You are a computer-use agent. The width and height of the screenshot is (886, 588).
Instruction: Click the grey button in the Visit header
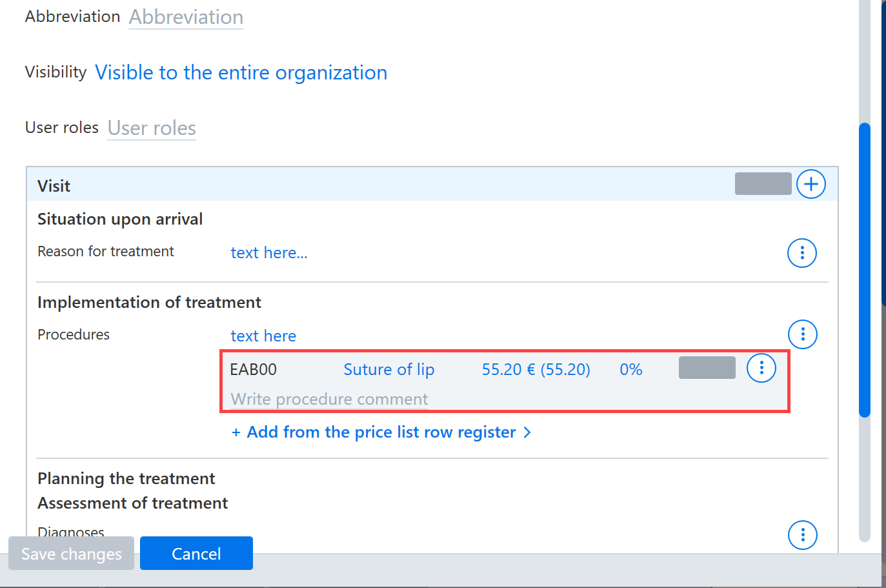pyautogui.click(x=763, y=184)
